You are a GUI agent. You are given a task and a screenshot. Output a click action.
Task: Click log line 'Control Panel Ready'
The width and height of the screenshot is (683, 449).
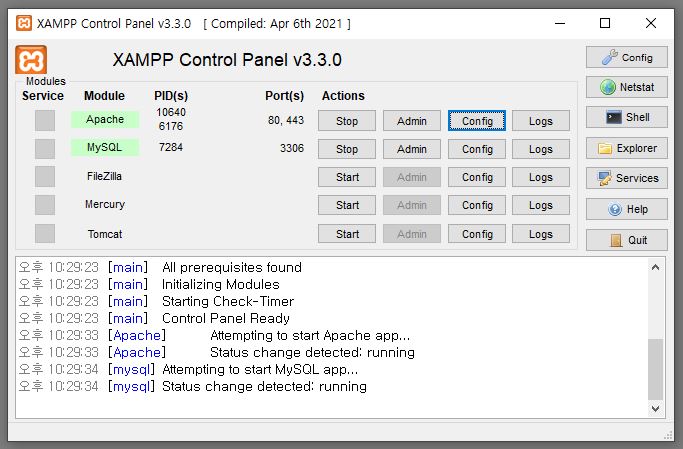click(226, 318)
